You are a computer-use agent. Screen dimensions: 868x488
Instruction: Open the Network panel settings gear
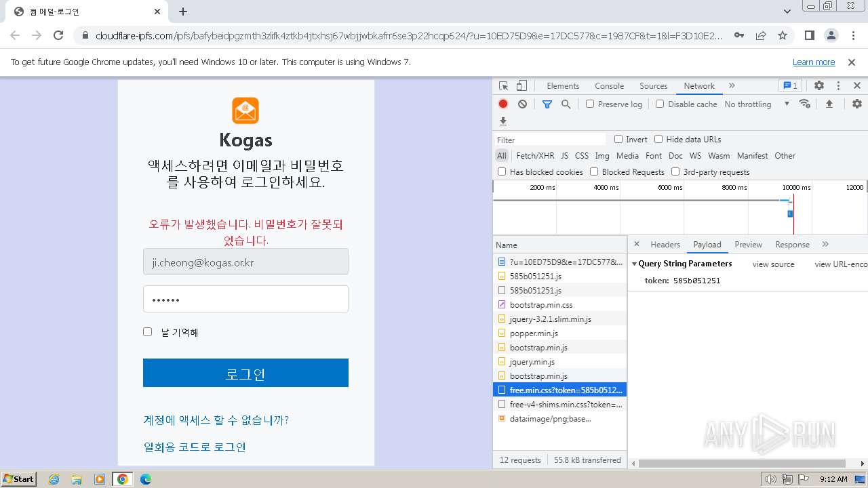point(857,104)
